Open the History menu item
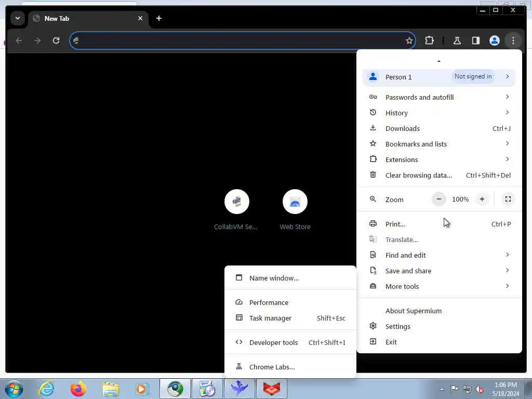 (439, 113)
